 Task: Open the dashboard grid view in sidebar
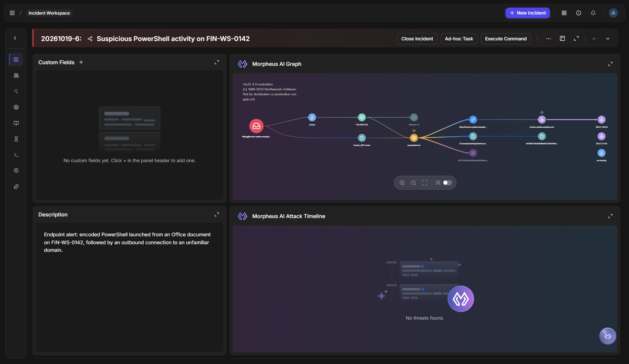pyautogui.click(x=16, y=60)
